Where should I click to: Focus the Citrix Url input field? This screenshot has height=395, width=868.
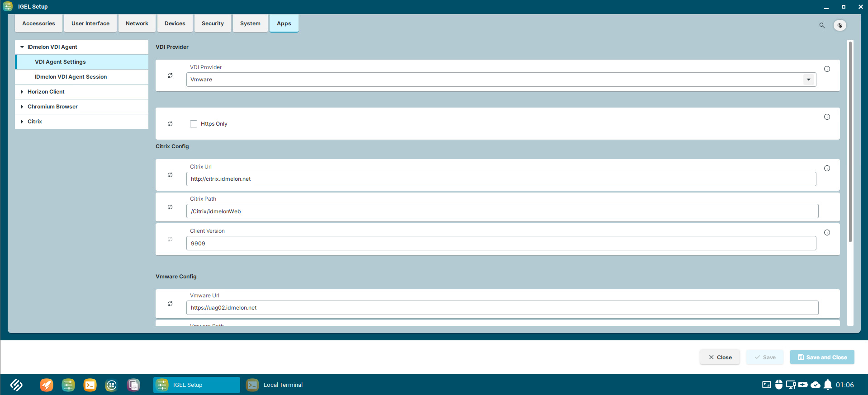pyautogui.click(x=501, y=179)
